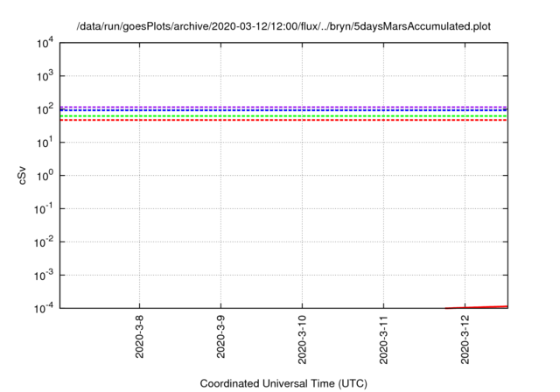Click the 2020-3-8 date tick label

139,336
